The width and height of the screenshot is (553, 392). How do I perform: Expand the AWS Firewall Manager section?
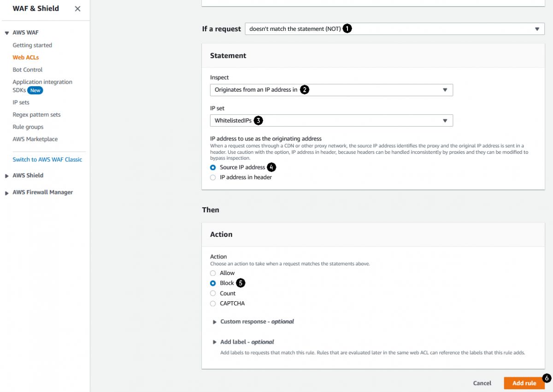[7, 193]
